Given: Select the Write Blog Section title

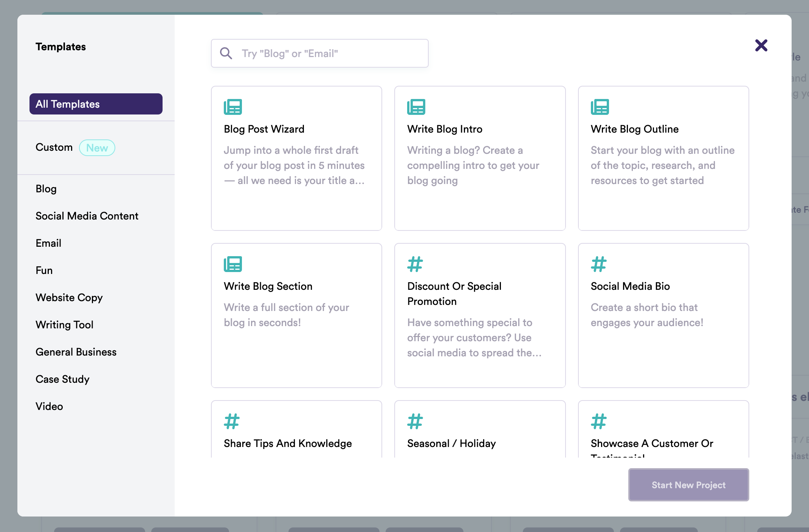Looking at the screenshot, I should point(268,286).
